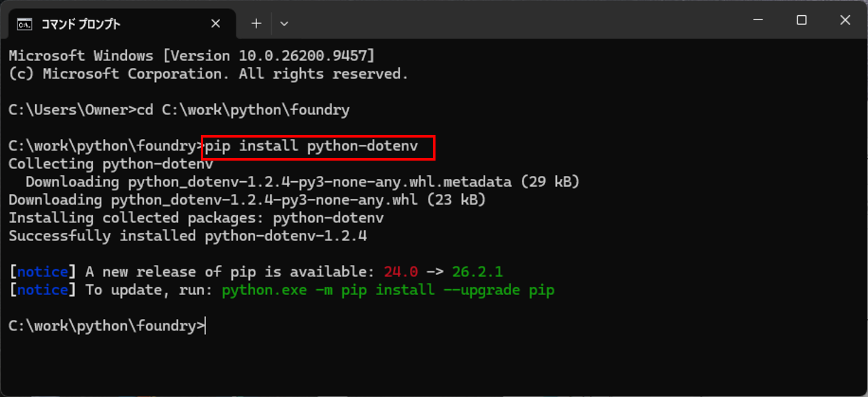
Task: Minimize the terminal window
Action: 758,20
